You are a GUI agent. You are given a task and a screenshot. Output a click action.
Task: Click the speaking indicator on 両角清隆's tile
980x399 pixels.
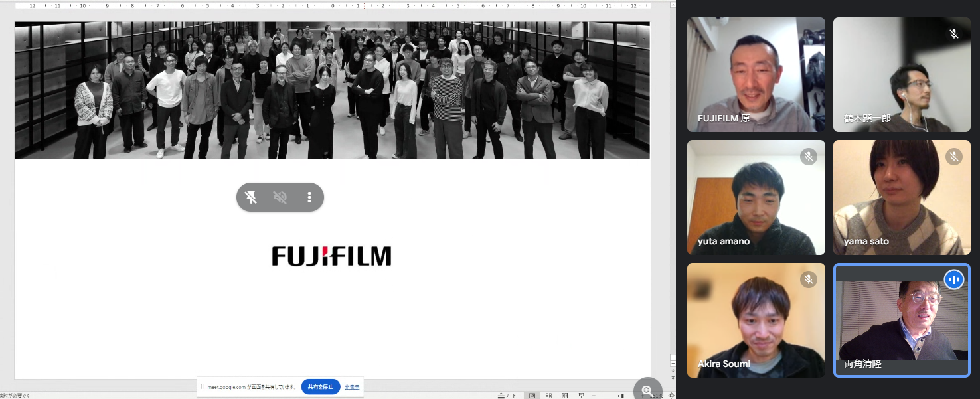[953, 279]
